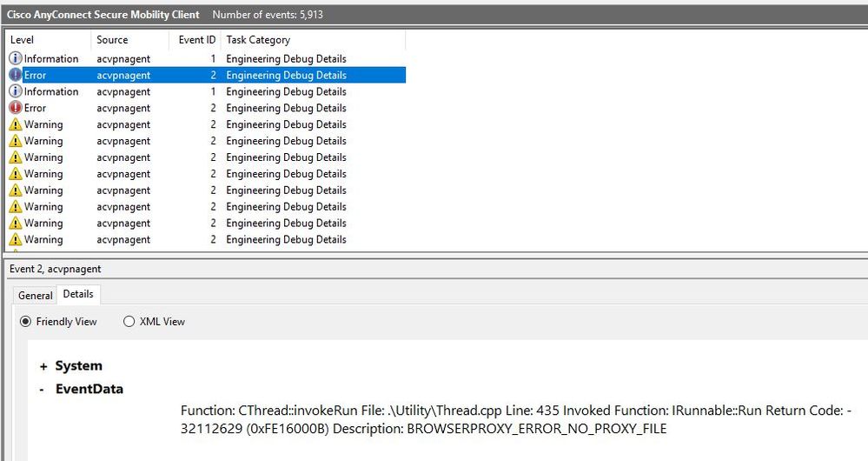The width and height of the screenshot is (868, 461).
Task: Click the BROWSERPROXY_ERROR_NO_PROXY_FILE description text
Action: (536, 429)
